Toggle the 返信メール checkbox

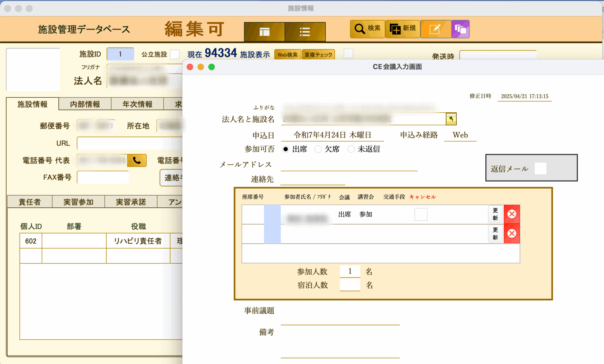pos(540,169)
